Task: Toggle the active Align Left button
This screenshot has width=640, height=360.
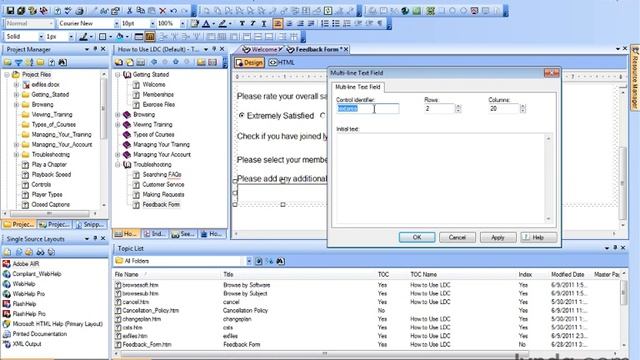Action: [278, 24]
